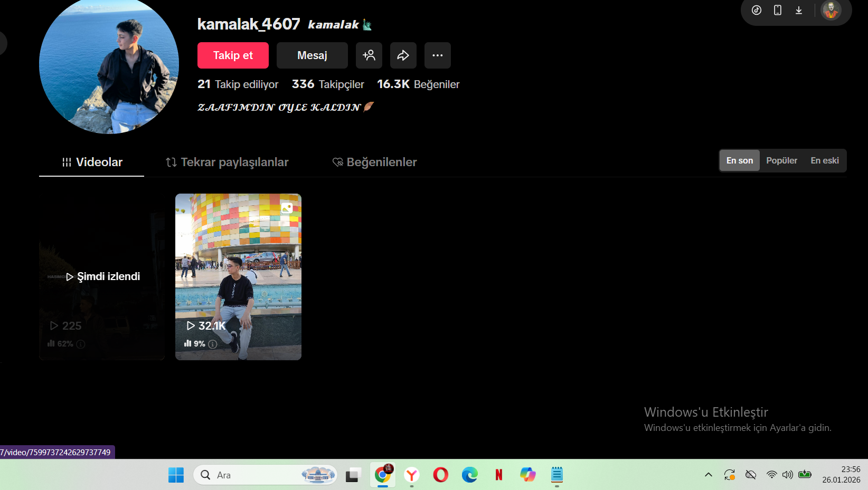Open the Videolar tab
868x490 pixels.
tap(92, 162)
